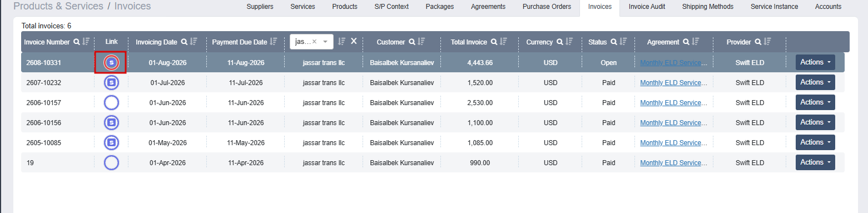Search the Invoicing Date column
The height and width of the screenshot is (213, 868).
(184, 42)
